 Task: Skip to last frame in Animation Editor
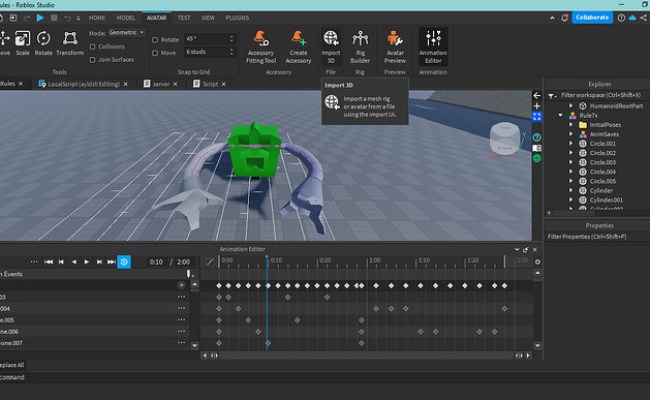(x=111, y=262)
